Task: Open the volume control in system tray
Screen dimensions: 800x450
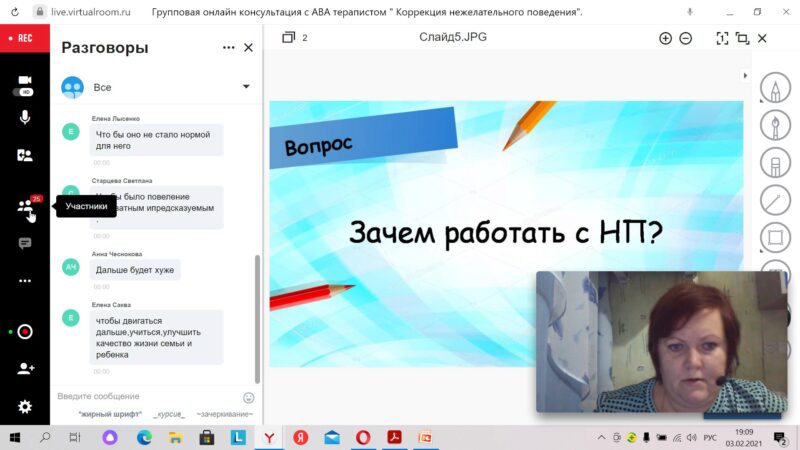Action: [692, 437]
